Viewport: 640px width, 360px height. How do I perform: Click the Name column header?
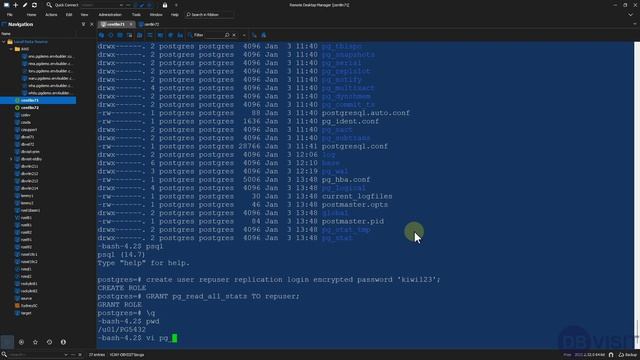click(x=6, y=34)
